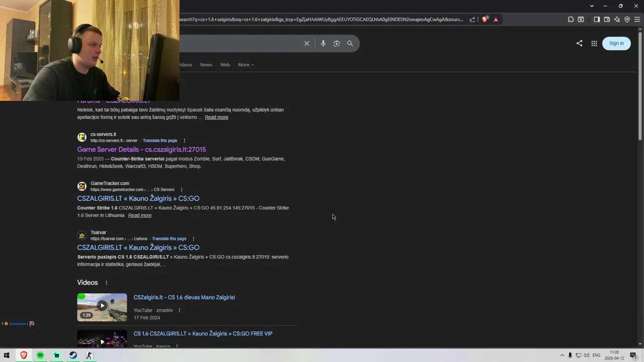Open the Brave VPN shield icon
644x362 pixels.
pos(627,20)
